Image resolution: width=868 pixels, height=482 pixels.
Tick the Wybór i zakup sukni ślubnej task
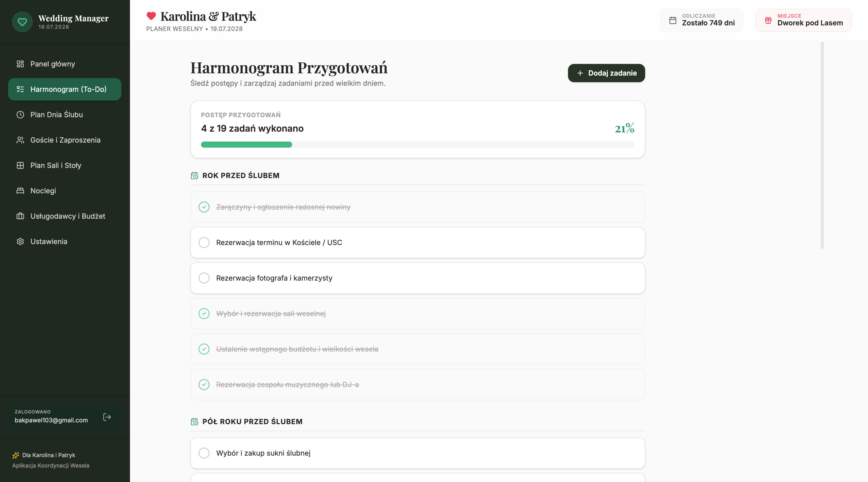click(204, 453)
